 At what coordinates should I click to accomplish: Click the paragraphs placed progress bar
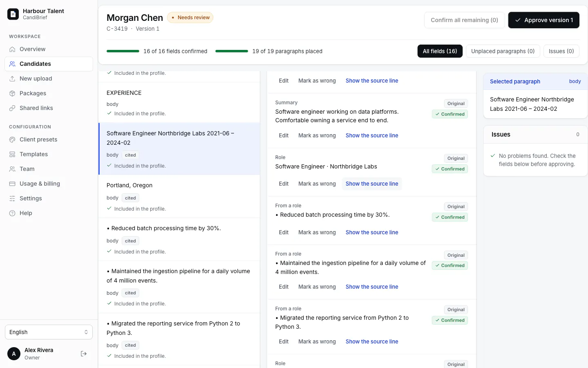(232, 51)
